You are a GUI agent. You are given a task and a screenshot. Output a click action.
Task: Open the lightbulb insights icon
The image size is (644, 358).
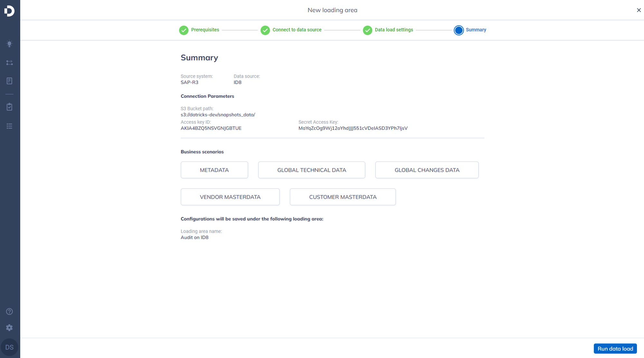point(9,44)
